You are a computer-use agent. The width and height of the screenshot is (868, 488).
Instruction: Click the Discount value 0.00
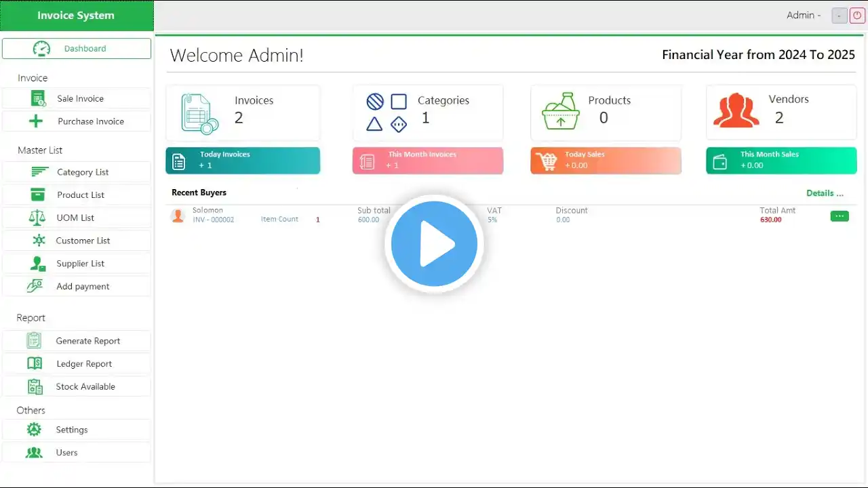[563, 220]
